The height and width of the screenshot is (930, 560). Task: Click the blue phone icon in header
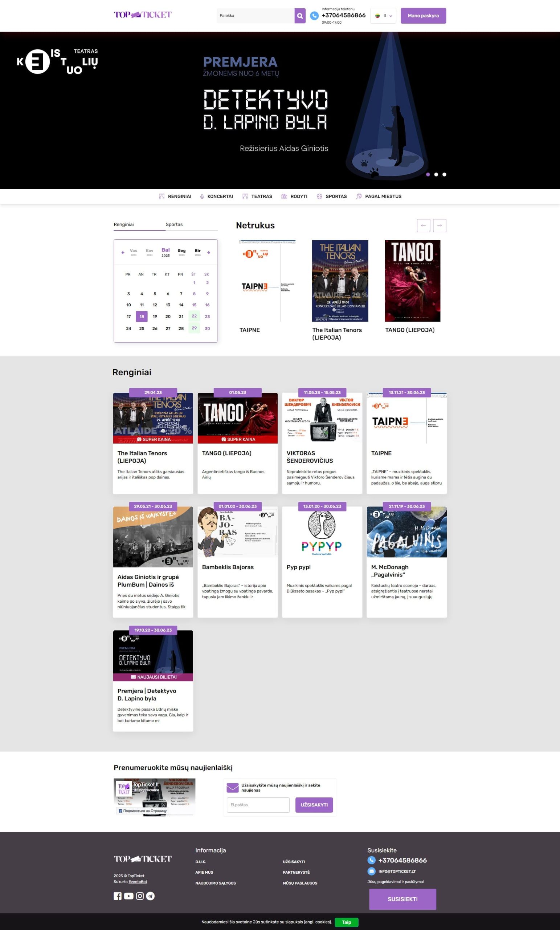[x=314, y=16]
